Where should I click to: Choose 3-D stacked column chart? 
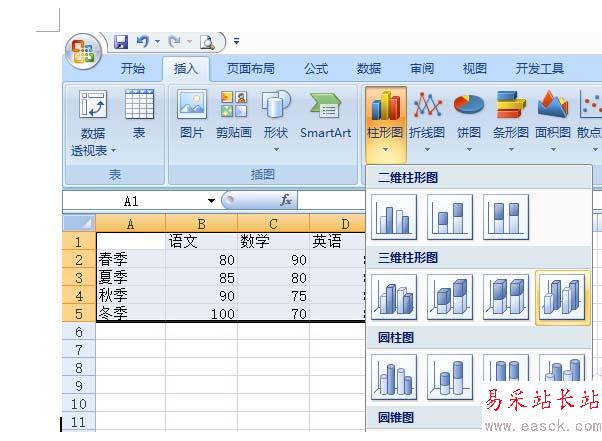pyautogui.click(x=450, y=297)
